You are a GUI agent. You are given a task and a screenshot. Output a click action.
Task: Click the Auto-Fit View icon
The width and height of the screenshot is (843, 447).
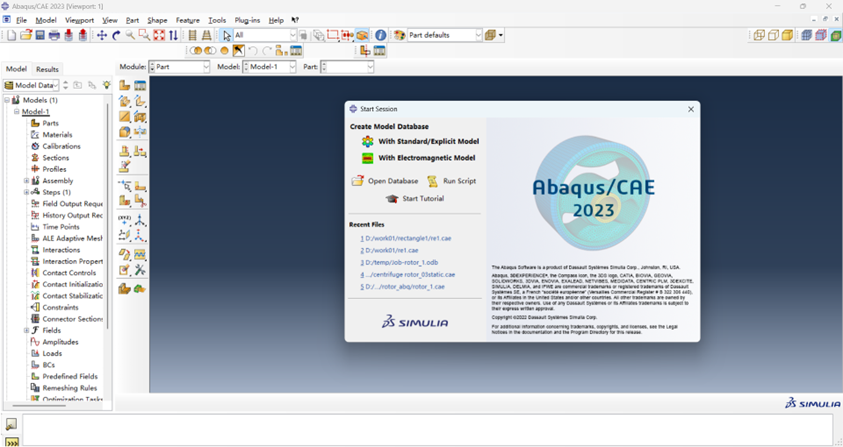click(159, 35)
